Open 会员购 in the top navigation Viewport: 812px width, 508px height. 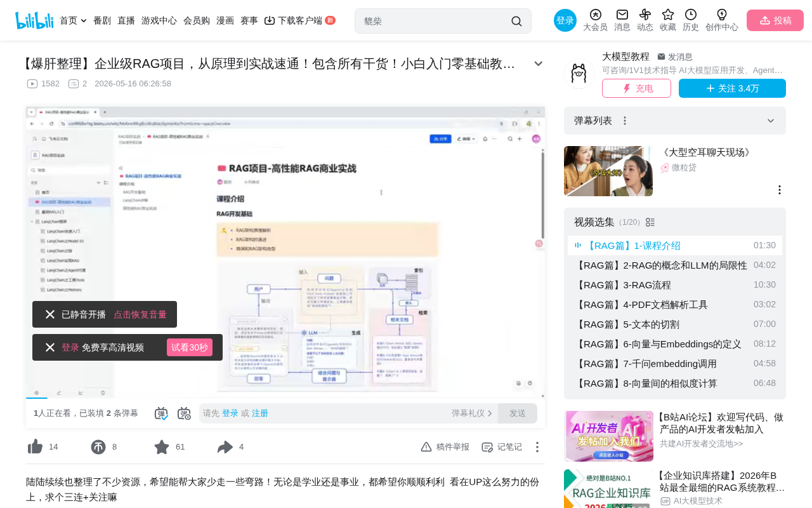(x=197, y=20)
